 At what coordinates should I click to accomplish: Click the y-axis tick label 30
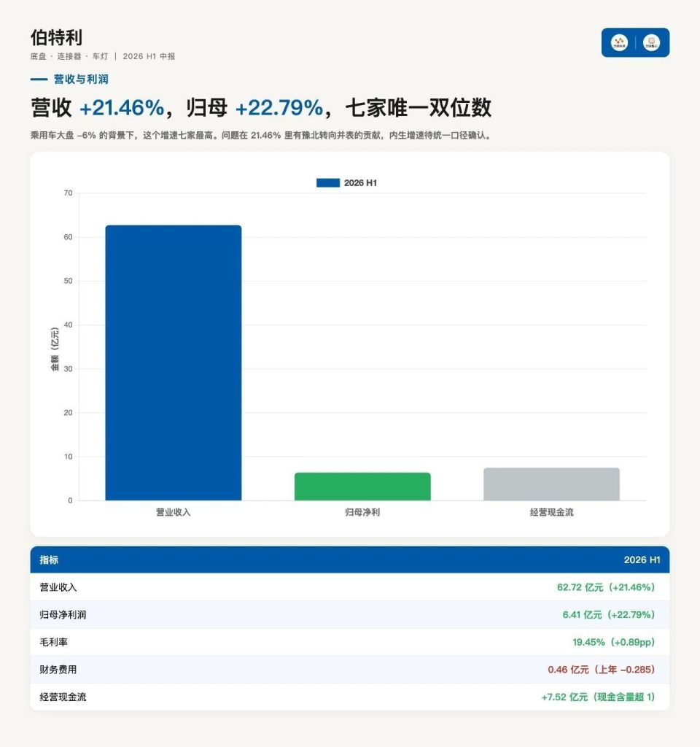point(68,368)
